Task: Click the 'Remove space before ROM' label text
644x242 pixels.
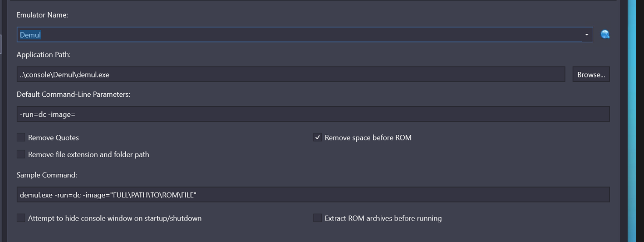Action: coord(368,137)
